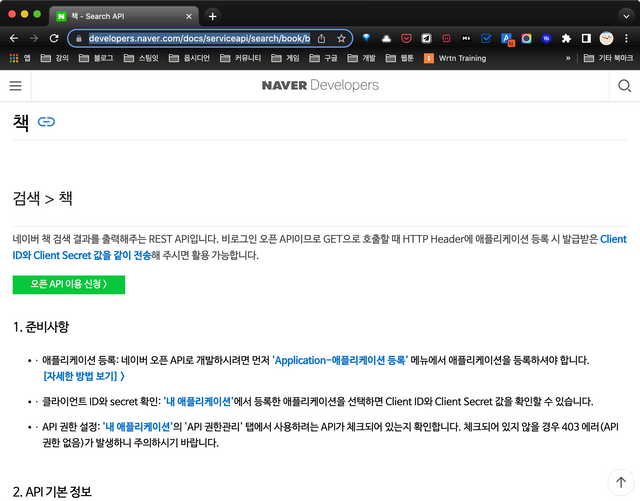The image size is (640, 501).
Task: Open the 구글 bookmark folder
Action: [x=323, y=58]
